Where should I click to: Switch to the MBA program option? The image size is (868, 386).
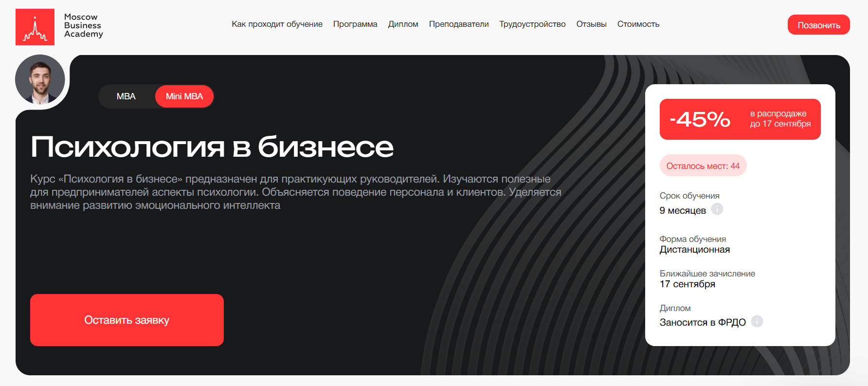[126, 96]
